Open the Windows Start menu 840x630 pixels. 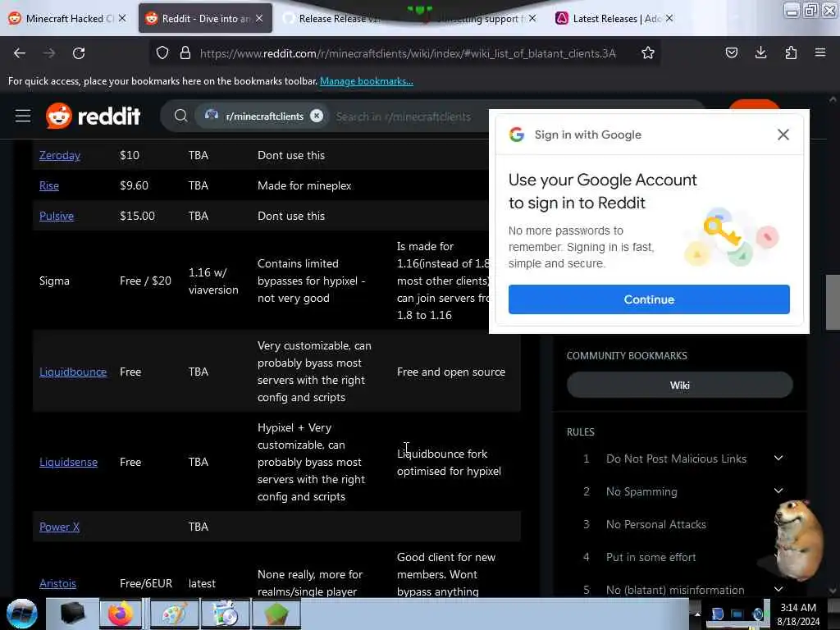point(21,614)
